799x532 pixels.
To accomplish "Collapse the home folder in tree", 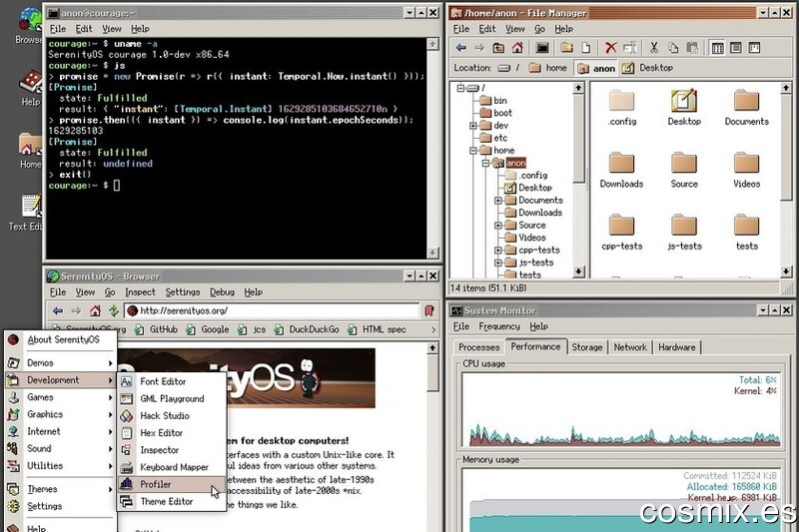I will (x=473, y=150).
